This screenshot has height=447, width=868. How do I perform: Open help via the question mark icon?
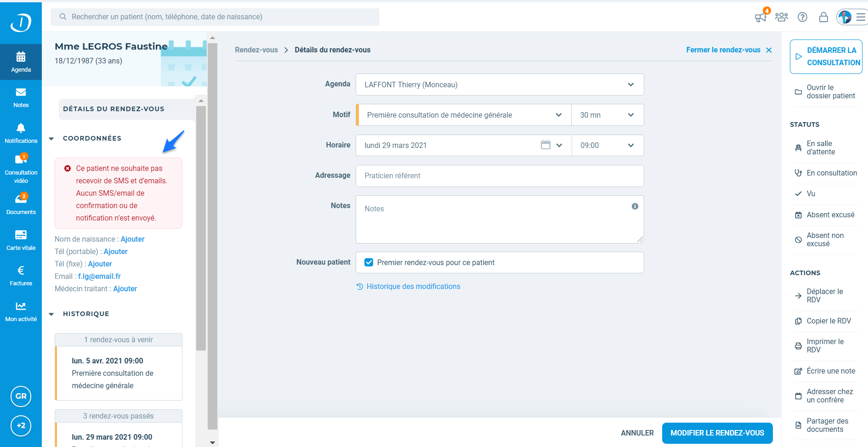[x=803, y=17]
